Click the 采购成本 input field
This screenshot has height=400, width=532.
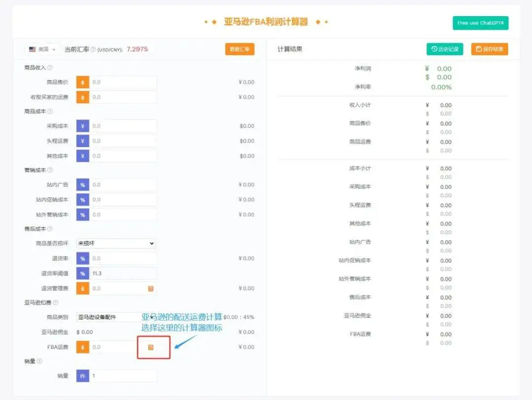tap(123, 126)
